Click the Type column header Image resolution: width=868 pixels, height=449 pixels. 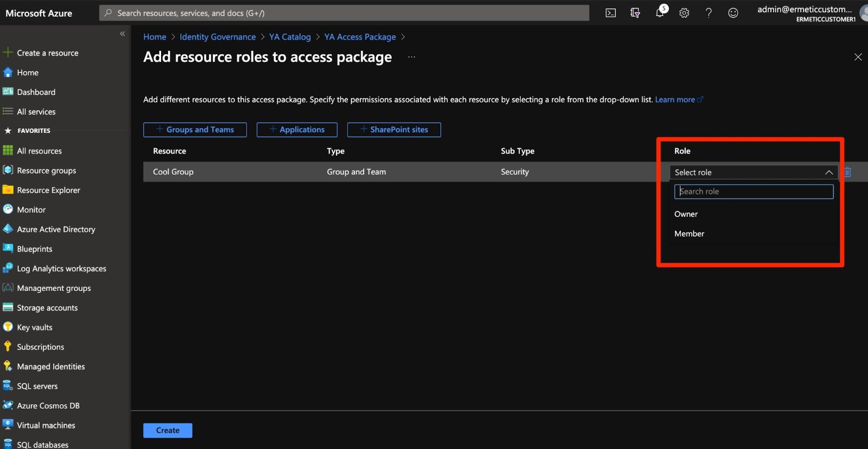point(336,151)
